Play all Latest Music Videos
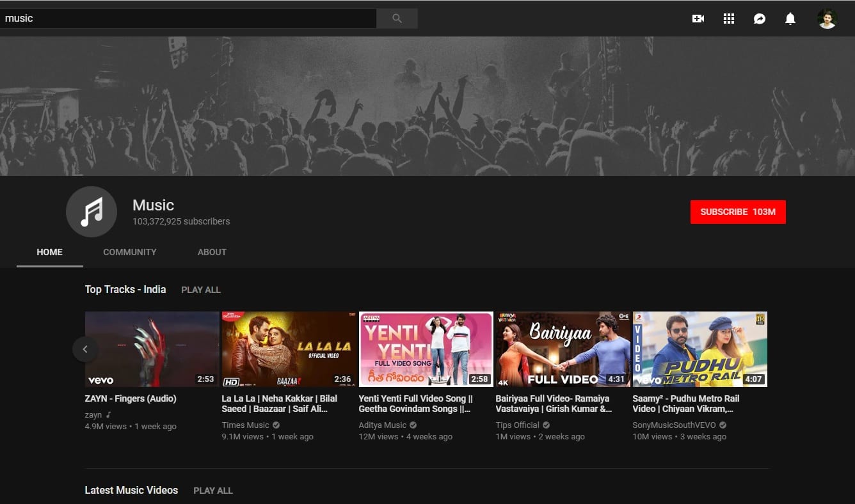The width and height of the screenshot is (855, 504). [x=213, y=491]
